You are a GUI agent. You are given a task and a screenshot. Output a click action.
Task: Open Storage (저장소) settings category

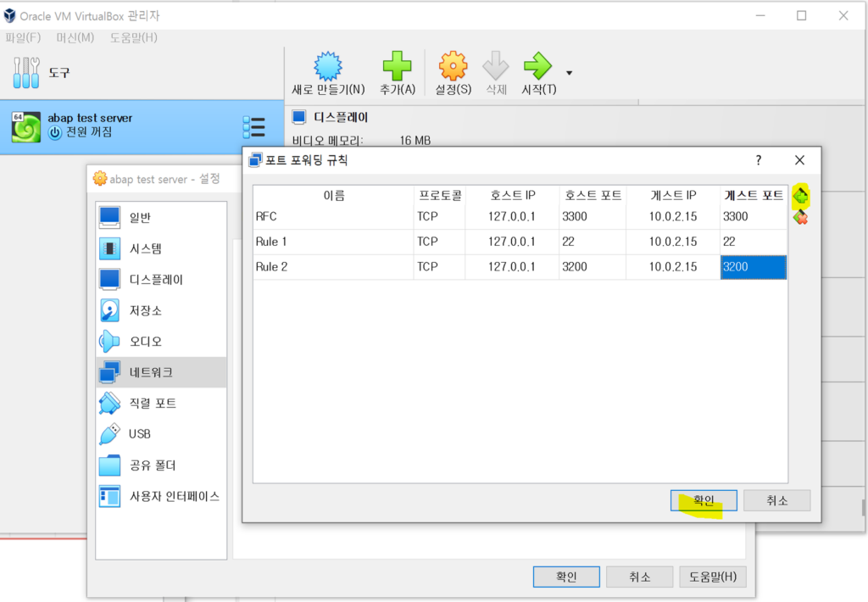[x=161, y=310]
